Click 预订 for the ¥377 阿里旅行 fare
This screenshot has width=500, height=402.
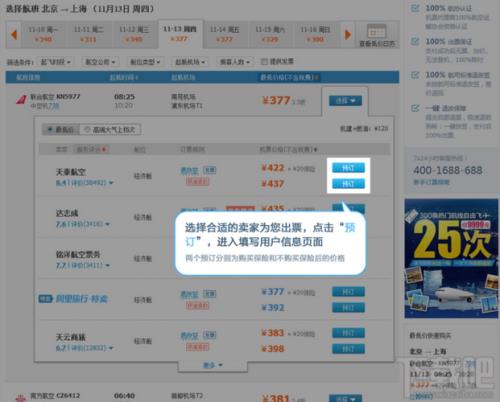[348, 292]
